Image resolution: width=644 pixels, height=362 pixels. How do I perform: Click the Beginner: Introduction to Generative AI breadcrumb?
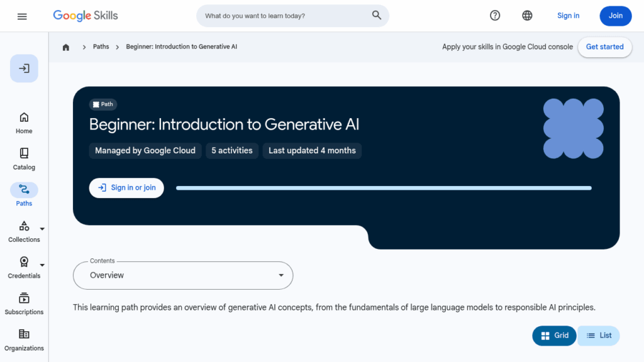pyautogui.click(x=182, y=47)
